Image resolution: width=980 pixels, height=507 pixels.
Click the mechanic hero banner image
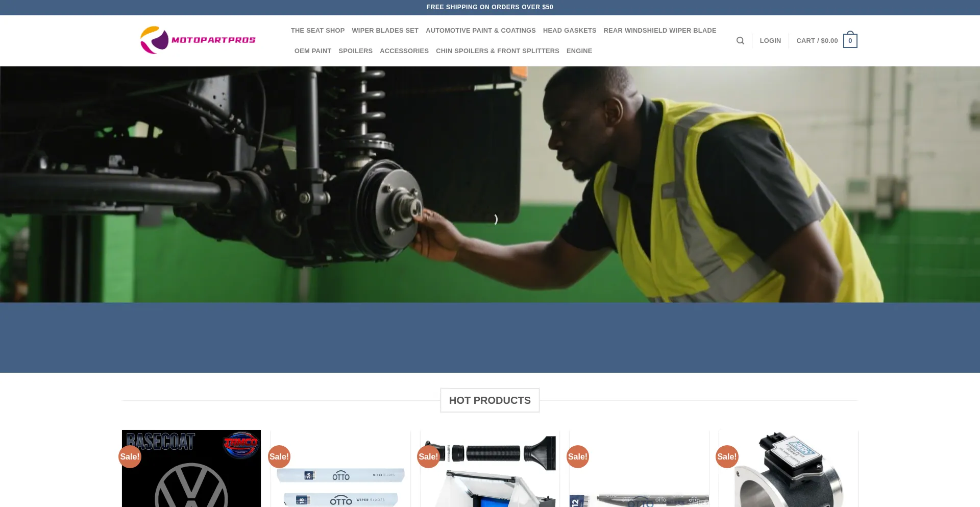pos(490,184)
